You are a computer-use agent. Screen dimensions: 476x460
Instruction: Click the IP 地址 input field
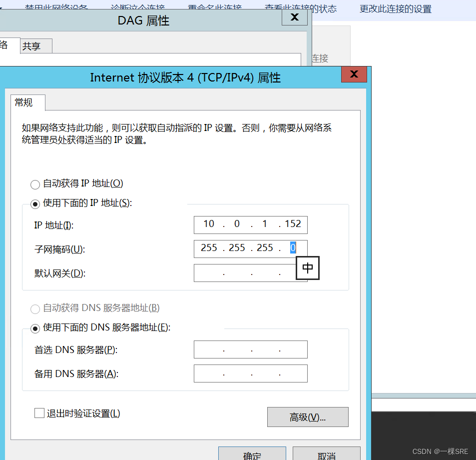(x=250, y=224)
